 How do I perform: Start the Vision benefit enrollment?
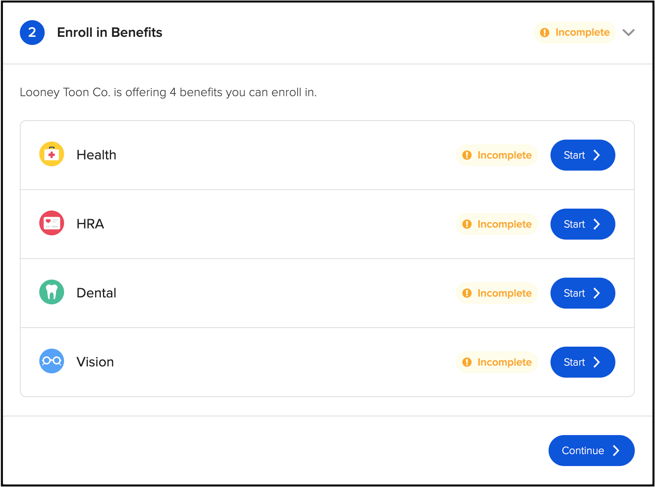tap(582, 362)
